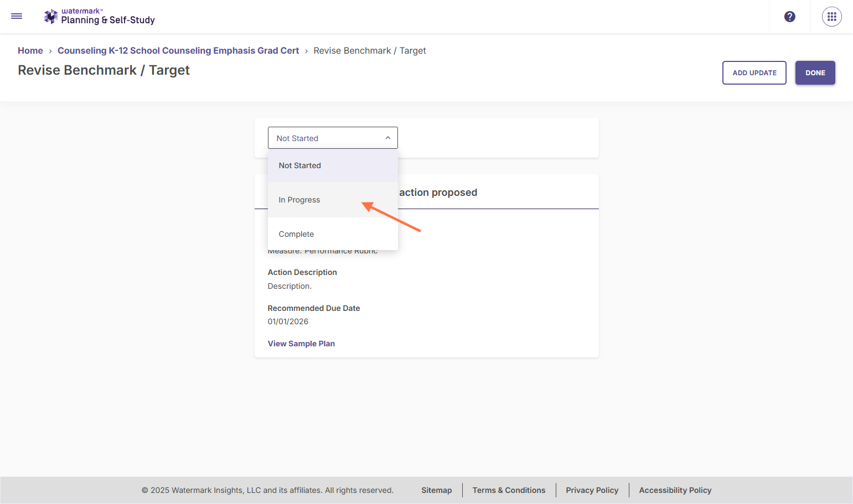Open the help question mark icon
Image resolution: width=853 pixels, height=504 pixels.
tap(790, 17)
